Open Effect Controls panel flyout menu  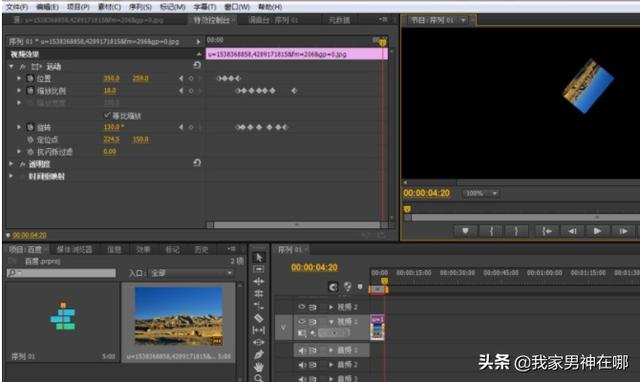click(383, 20)
